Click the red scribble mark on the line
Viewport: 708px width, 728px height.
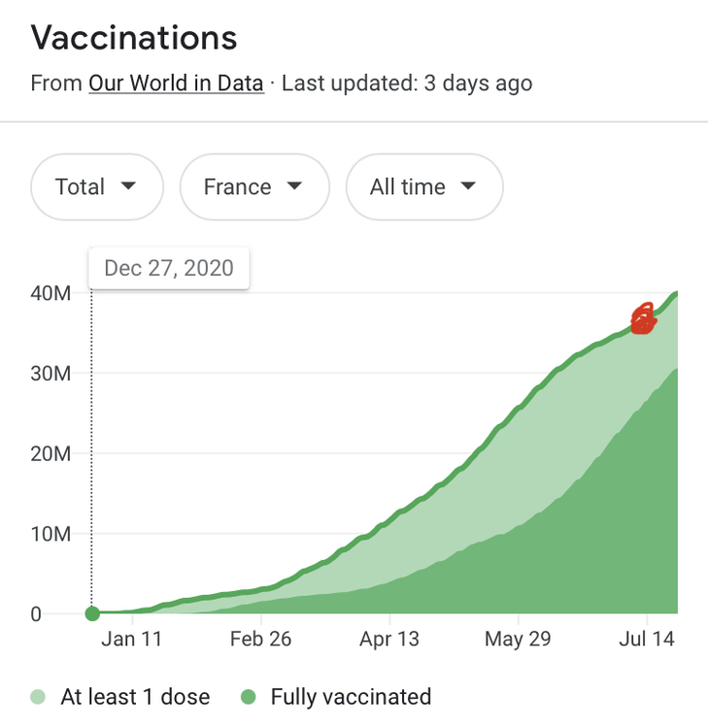pos(642,318)
